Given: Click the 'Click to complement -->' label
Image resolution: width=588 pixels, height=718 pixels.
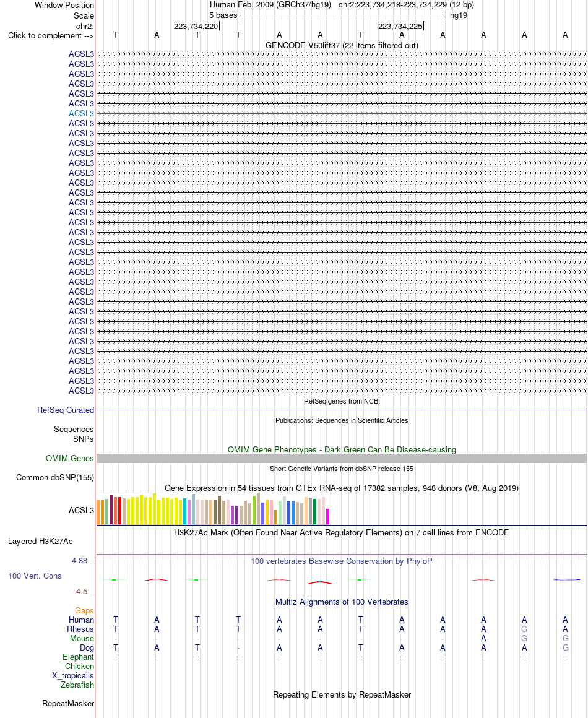Looking at the screenshot, I should point(51,36).
